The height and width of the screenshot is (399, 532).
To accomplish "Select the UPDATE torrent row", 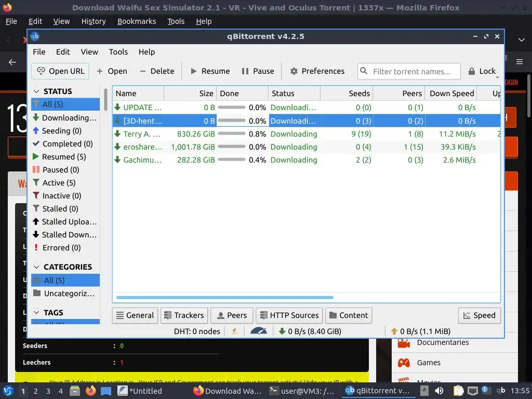I will click(307, 108).
